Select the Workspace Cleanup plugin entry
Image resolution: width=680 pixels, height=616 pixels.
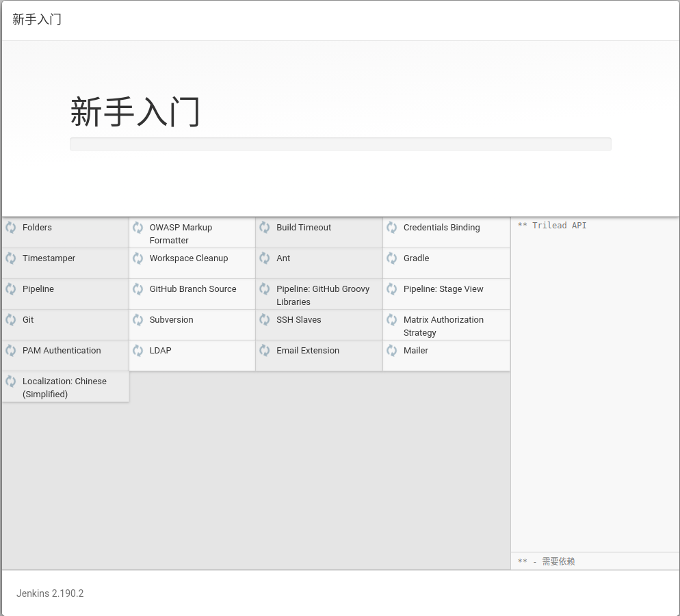[189, 258]
